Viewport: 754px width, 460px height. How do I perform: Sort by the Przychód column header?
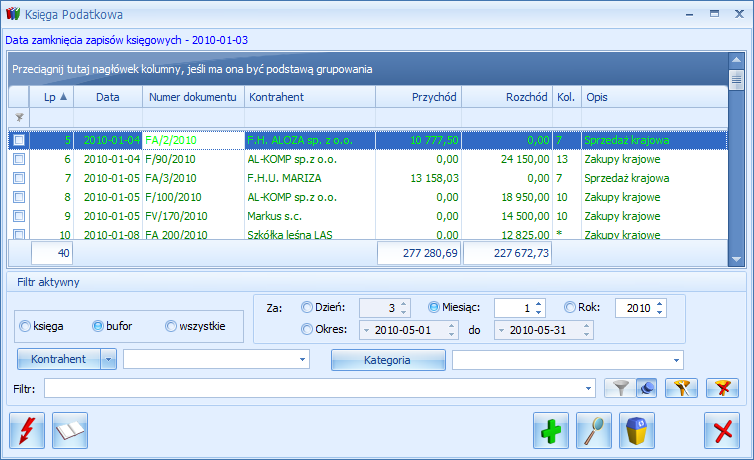click(418, 97)
